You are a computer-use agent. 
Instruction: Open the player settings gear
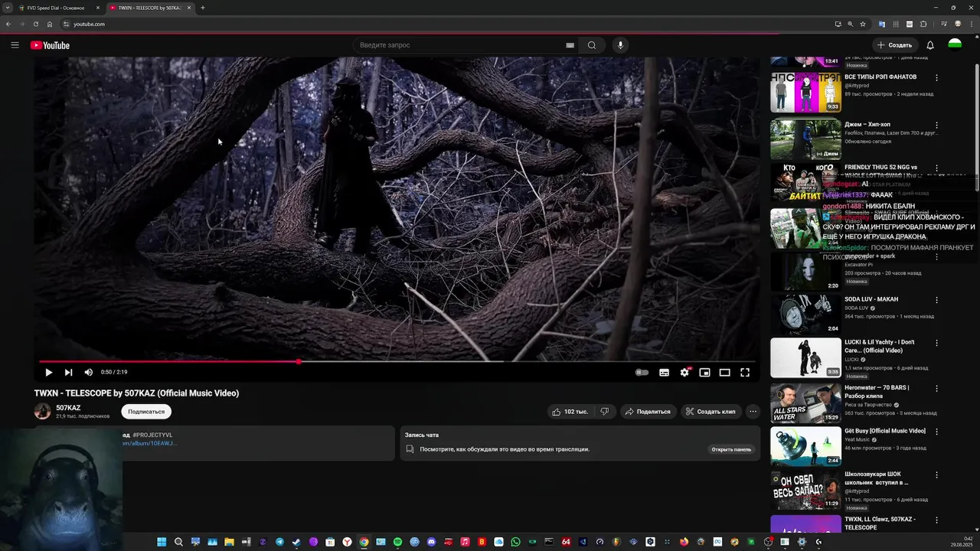coord(684,373)
